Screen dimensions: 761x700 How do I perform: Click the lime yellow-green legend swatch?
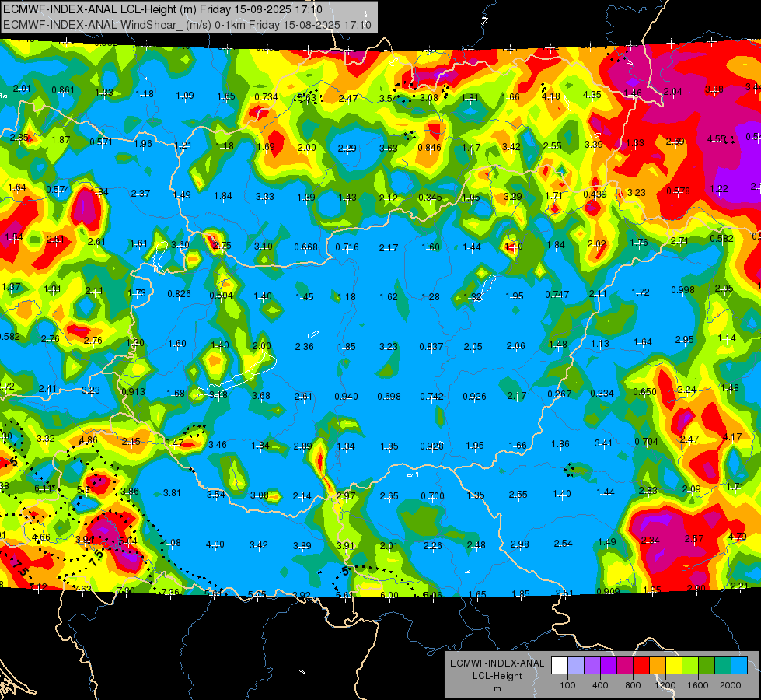689,666
